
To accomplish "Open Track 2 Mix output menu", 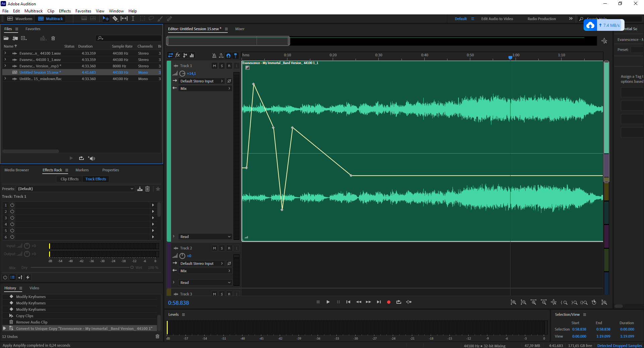I will tap(205, 271).
